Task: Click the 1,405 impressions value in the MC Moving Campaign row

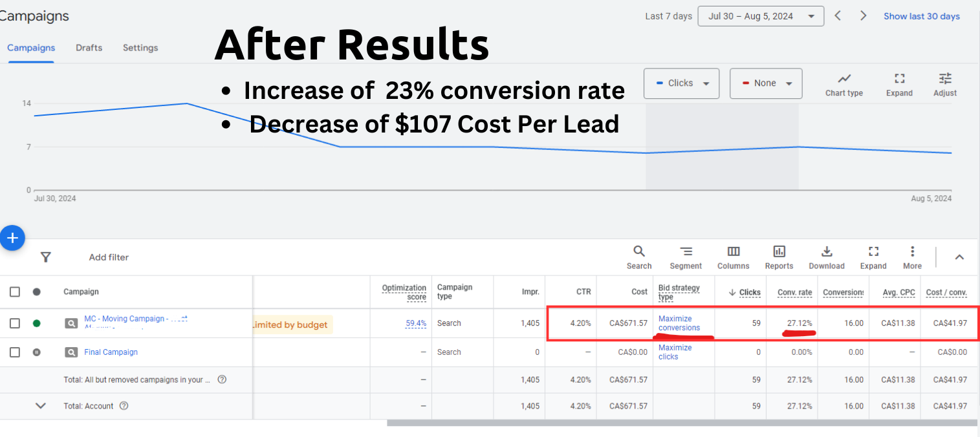Action: pos(530,323)
